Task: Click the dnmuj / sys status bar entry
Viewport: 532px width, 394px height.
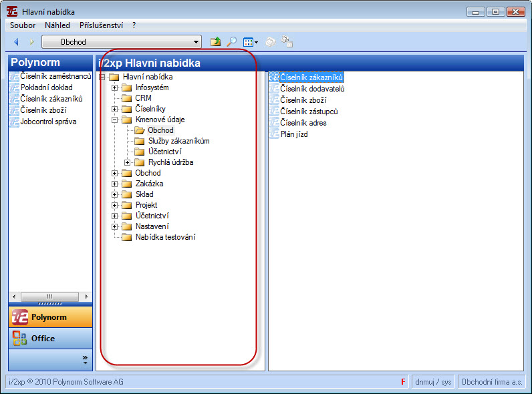Action: [433, 382]
